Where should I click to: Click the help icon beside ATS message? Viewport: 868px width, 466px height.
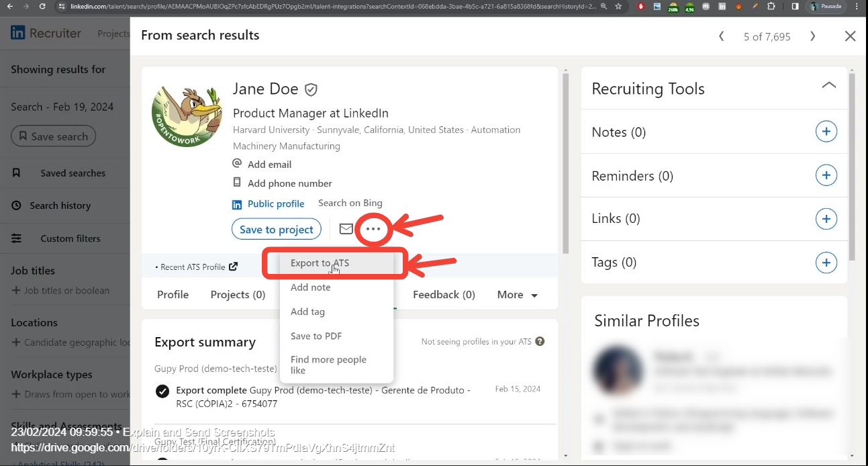pos(540,341)
